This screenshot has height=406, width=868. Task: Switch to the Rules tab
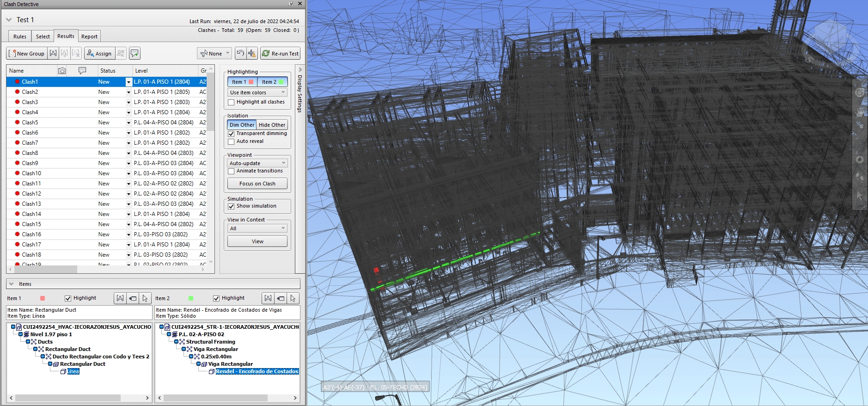(x=20, y=37)
